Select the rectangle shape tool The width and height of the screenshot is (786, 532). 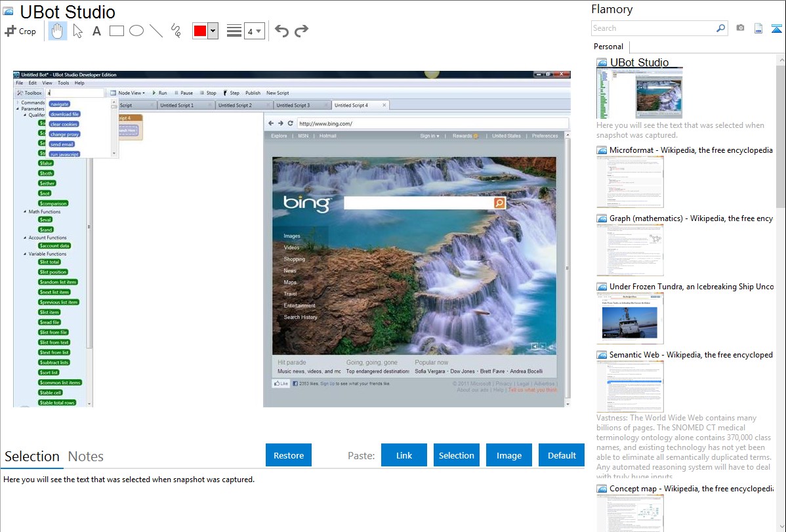click(x=116, y=31)
